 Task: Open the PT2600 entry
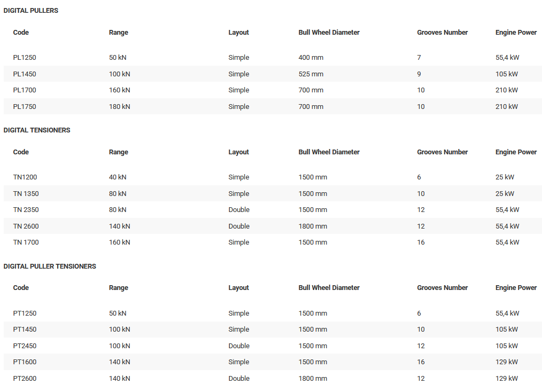coord(25,379)
